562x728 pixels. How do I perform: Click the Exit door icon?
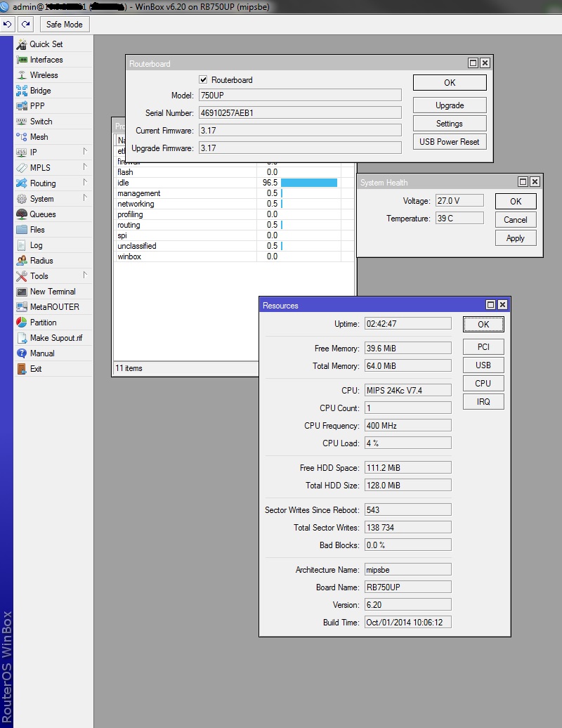coord(22,369)
